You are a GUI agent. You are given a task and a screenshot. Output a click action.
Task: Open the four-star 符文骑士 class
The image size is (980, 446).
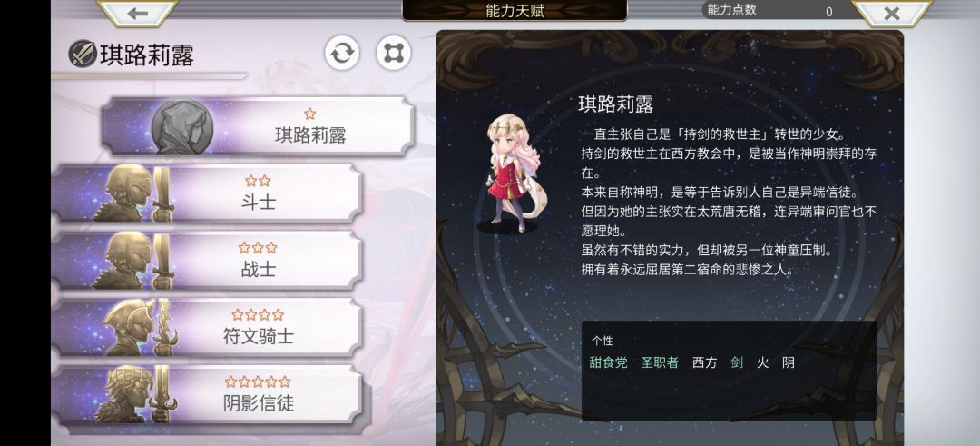click(207, 326)
